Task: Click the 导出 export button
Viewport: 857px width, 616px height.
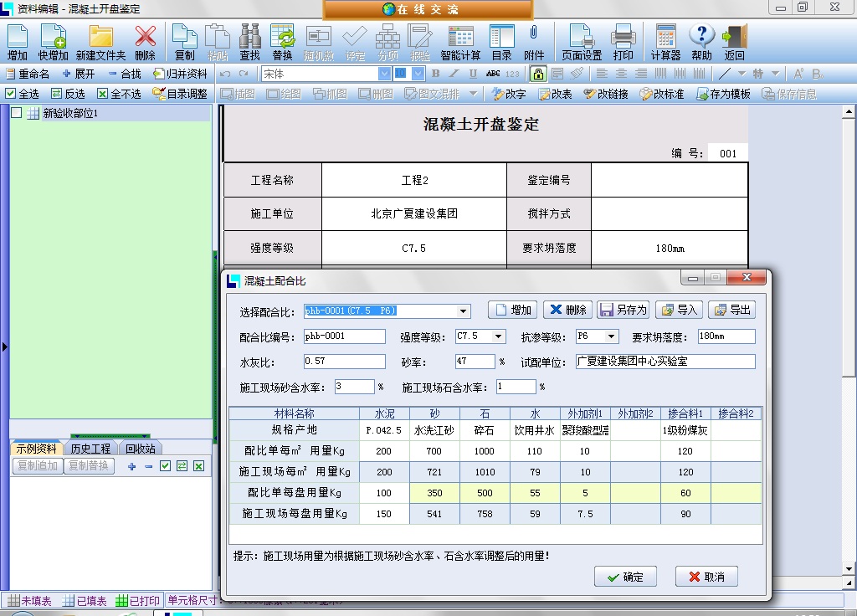Action: click(x=732, y=310)
